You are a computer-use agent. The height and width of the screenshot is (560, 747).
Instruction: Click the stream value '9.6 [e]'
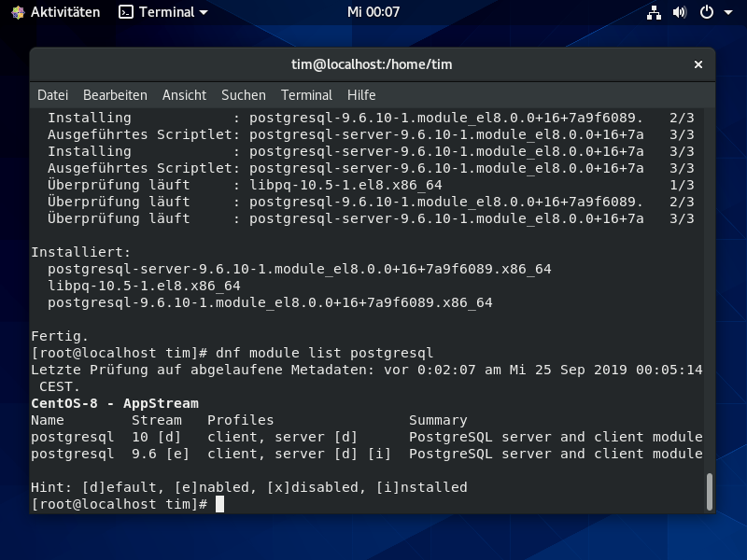point(161,454)
